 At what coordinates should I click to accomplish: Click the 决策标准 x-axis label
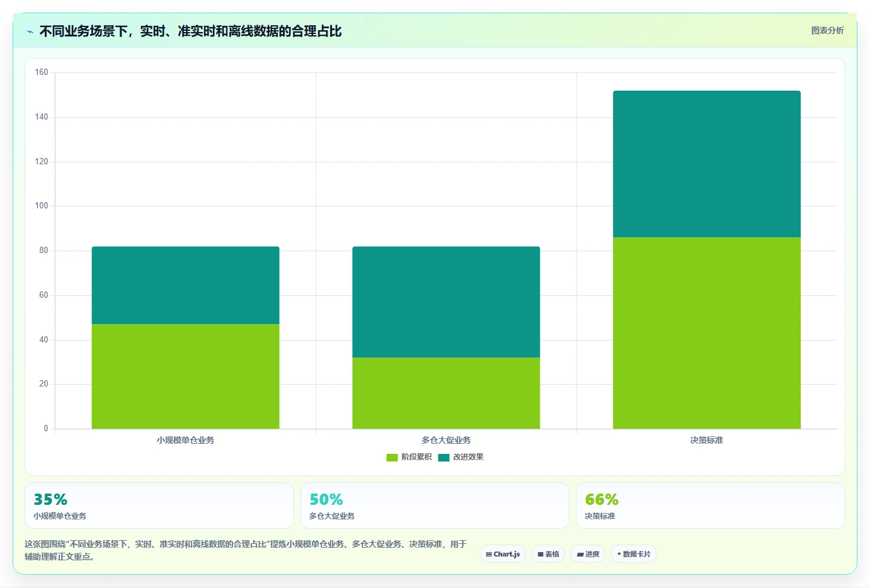coord(707,440)
